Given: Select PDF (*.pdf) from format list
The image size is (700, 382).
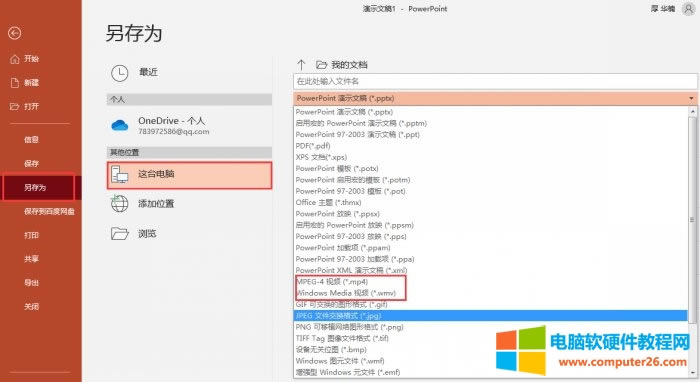Looking at the screenshot, I should pyautogui.click(x=313, y=146).
